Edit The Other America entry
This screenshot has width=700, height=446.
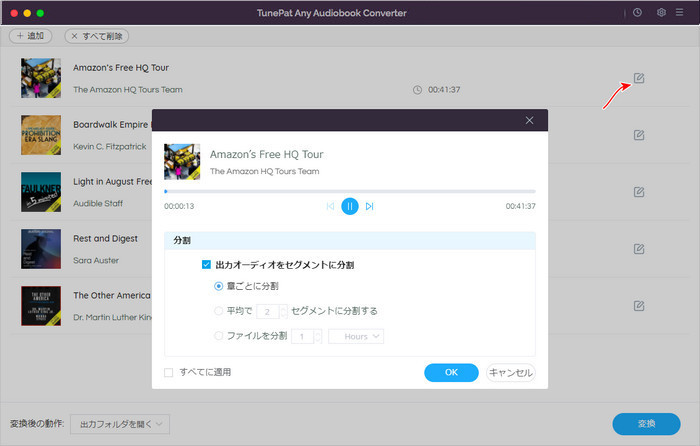639,306
